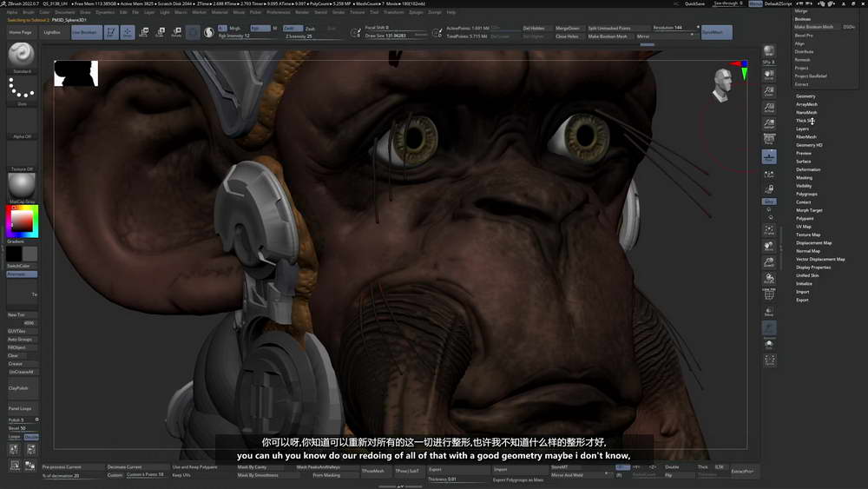
Task: Open the Dots stroke type selector
Action: click(x=22, y=89)
